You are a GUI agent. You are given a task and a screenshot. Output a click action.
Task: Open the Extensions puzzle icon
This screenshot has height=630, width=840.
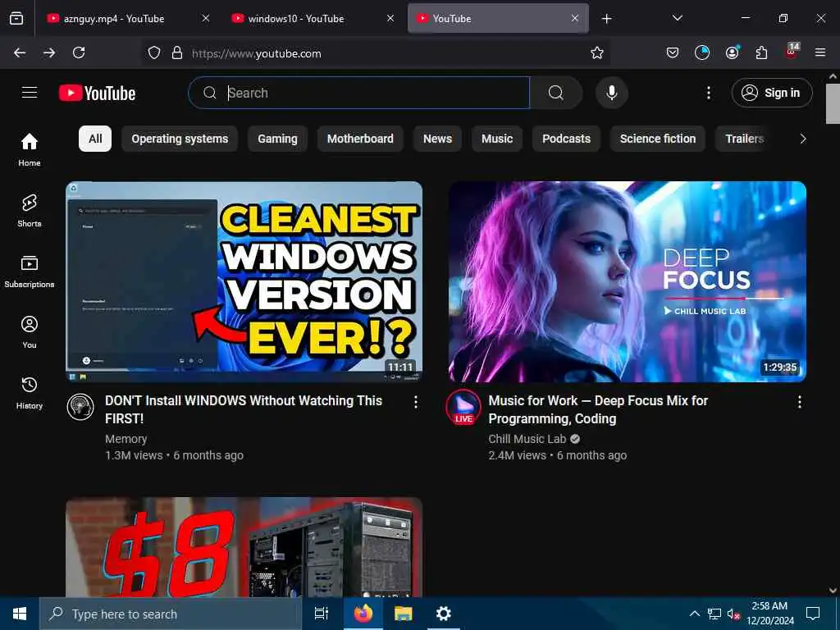761,52
